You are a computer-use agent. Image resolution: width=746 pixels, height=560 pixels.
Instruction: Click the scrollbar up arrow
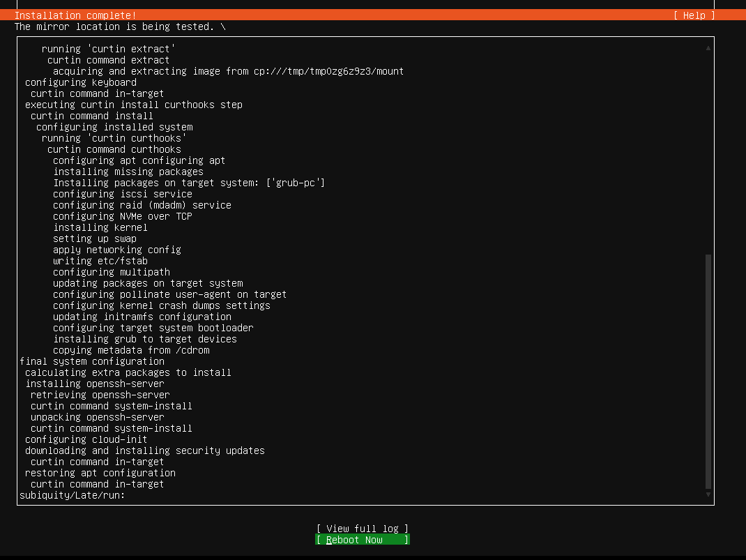click(708, 47)
